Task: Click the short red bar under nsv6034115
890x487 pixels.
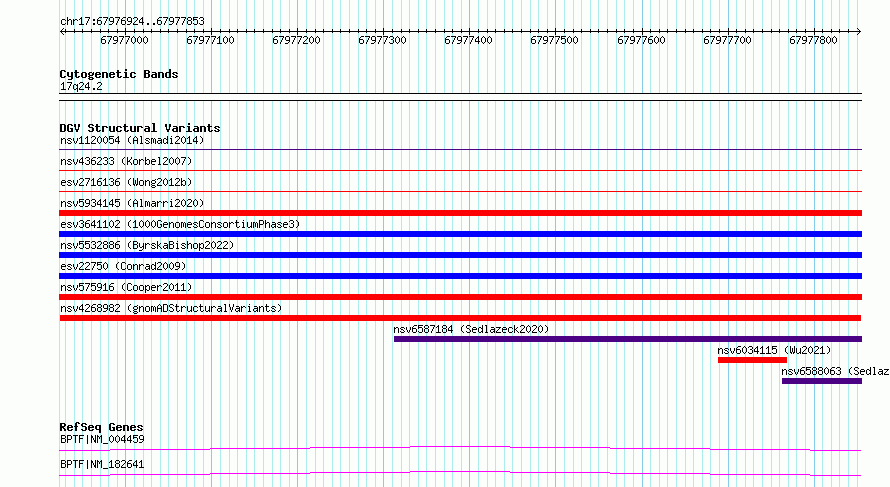Action: coord(752,360)
